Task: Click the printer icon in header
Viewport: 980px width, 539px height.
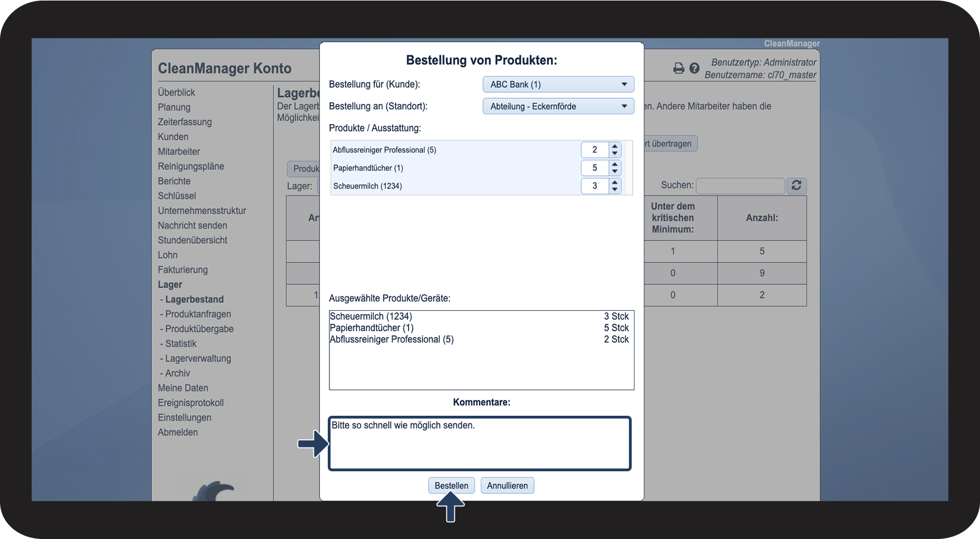Action: click(x=678, y=68)
